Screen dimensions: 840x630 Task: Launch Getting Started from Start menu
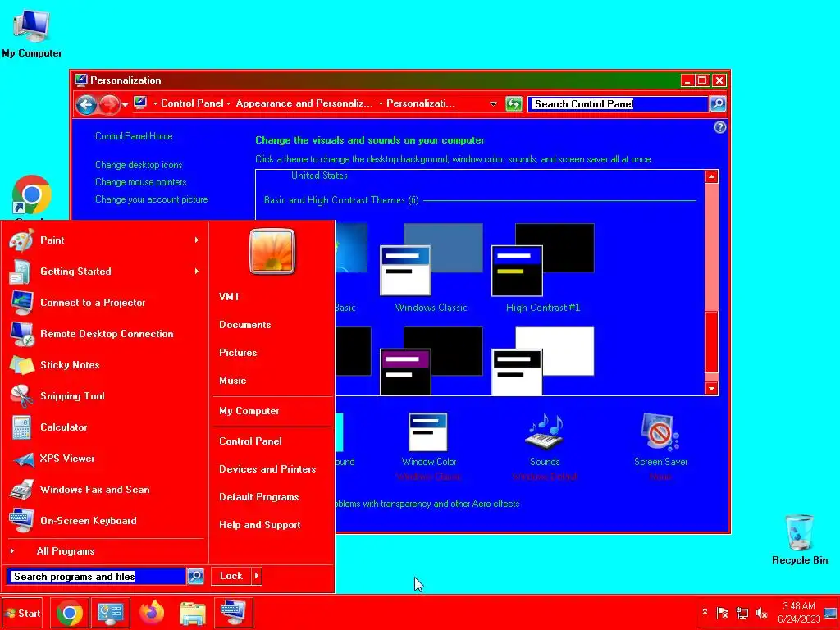tap(104, 272)
